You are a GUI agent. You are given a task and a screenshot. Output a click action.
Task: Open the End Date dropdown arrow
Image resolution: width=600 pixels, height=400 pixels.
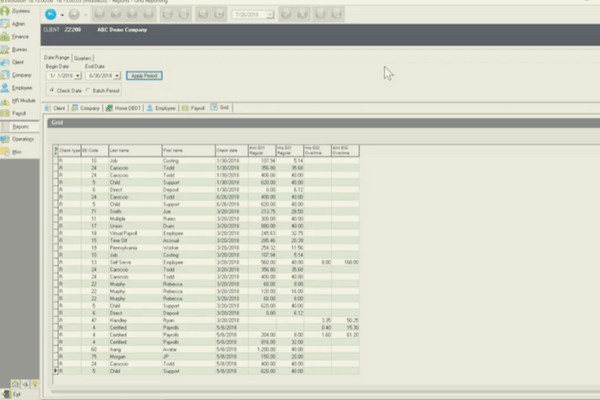click(x=117, y=76)
